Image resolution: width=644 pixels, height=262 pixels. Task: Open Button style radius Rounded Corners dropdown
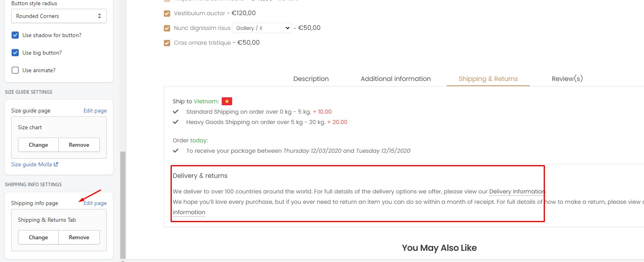[59, 16]
